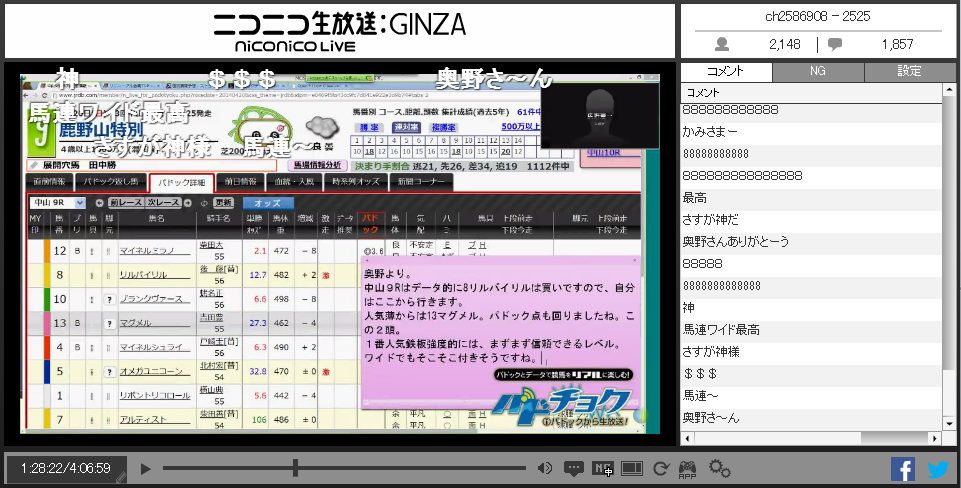961x488 pixels.
Task: Click the 連対率 stat tab
Action: pyautogui.click(x=406, y=127)
